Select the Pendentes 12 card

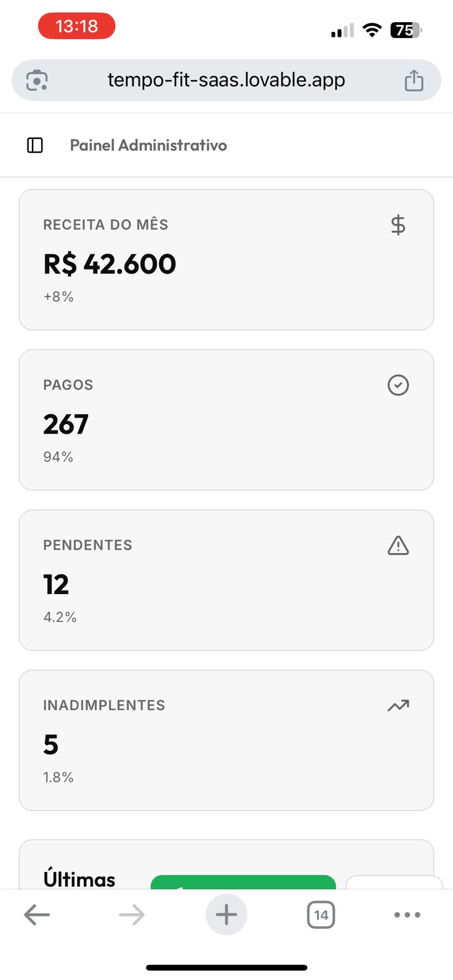(226, 580)
